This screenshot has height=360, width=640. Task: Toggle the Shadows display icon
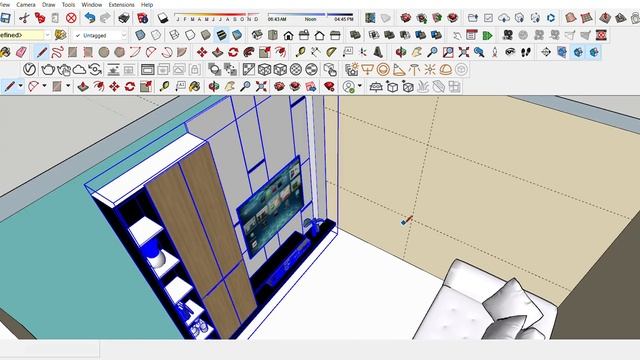point(162,18)
